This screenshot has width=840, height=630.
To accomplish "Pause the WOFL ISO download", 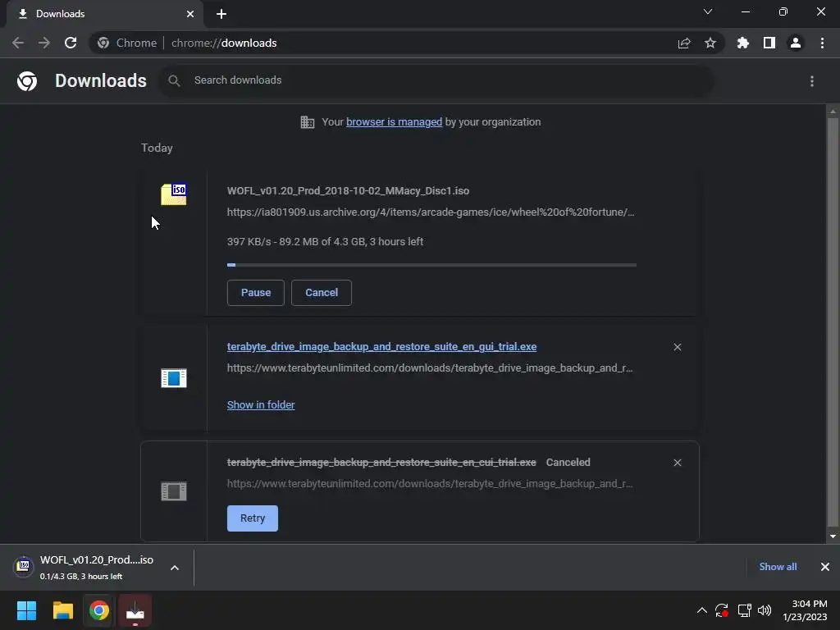I will 256,293.
